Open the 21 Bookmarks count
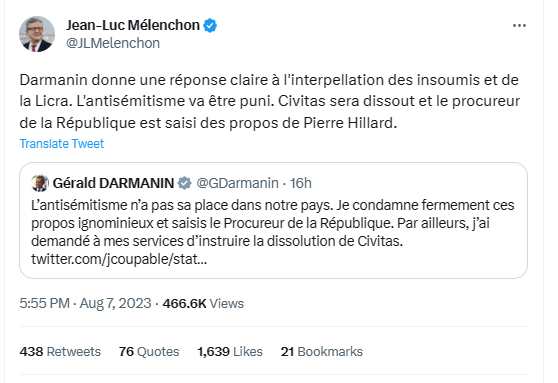558x383 pixels. tap(322, 352)
